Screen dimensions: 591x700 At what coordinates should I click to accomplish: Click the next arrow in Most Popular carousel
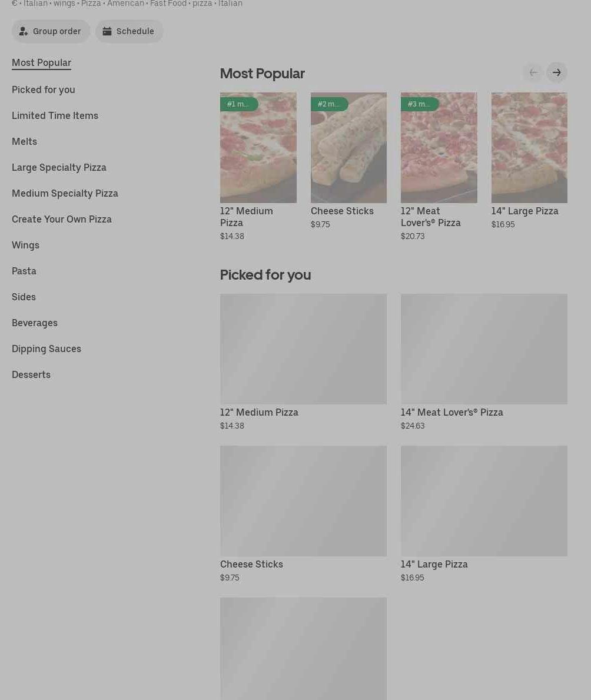point(556,72)
